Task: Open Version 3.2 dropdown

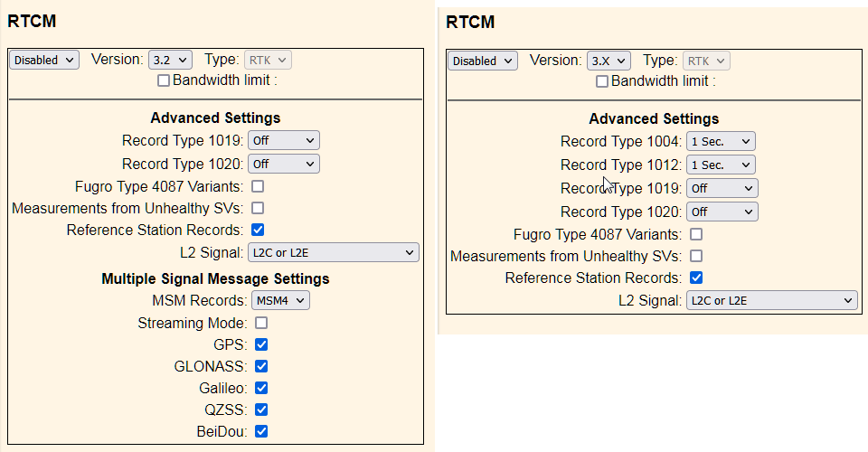Action: [x=170, y=60]
